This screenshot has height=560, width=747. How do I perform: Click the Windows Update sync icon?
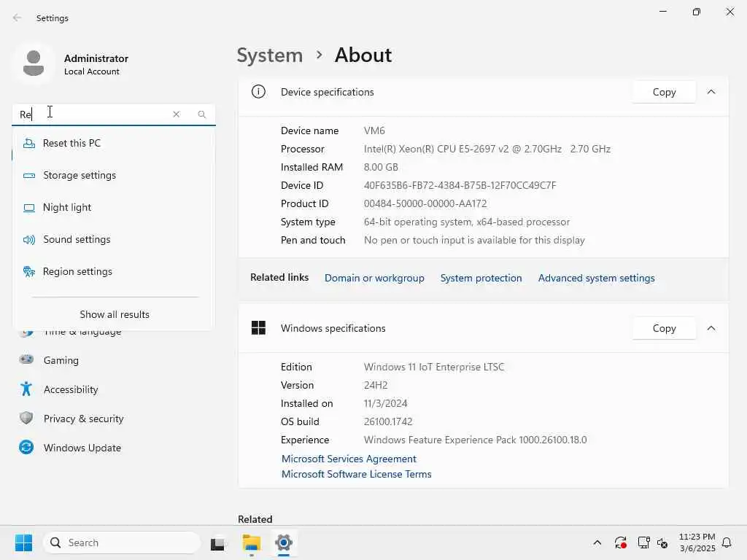[26, 447]
